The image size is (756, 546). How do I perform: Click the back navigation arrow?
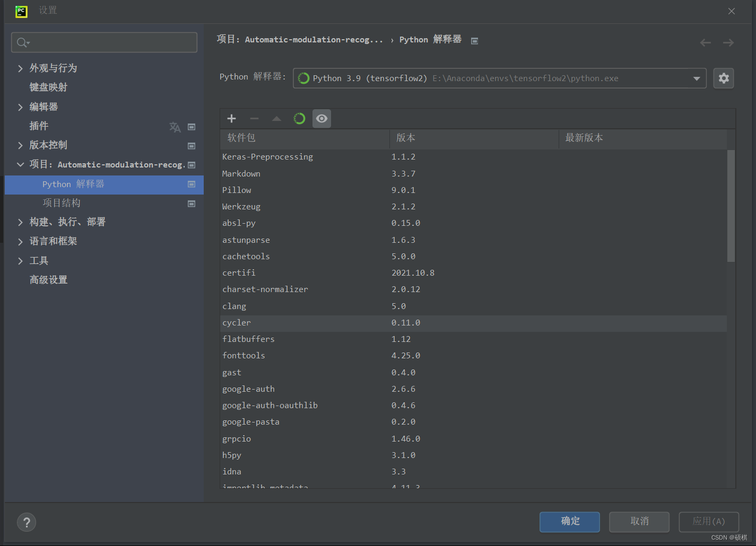706,42
